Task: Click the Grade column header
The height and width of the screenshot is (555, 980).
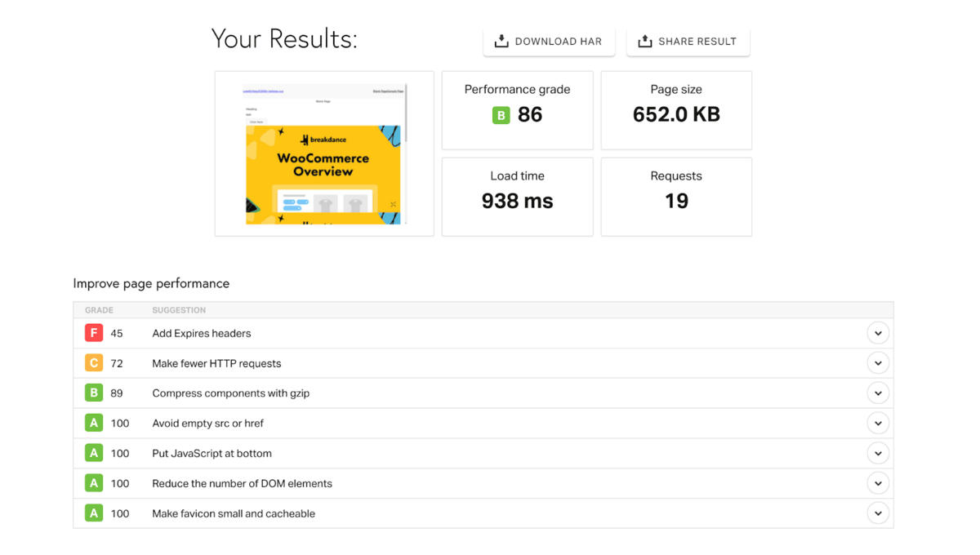Action: pos(99,310)
